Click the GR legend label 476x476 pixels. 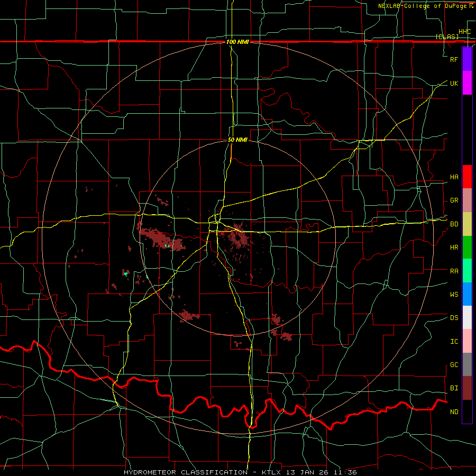(x=454, y=200)
